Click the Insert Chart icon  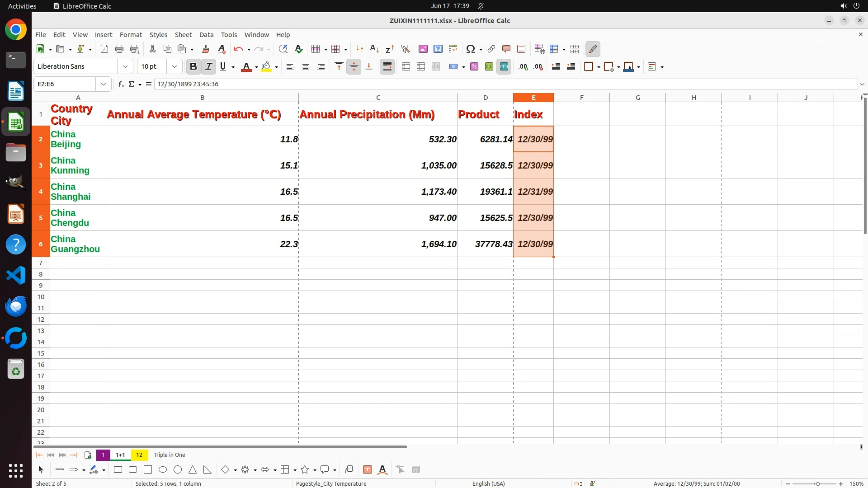438,49
